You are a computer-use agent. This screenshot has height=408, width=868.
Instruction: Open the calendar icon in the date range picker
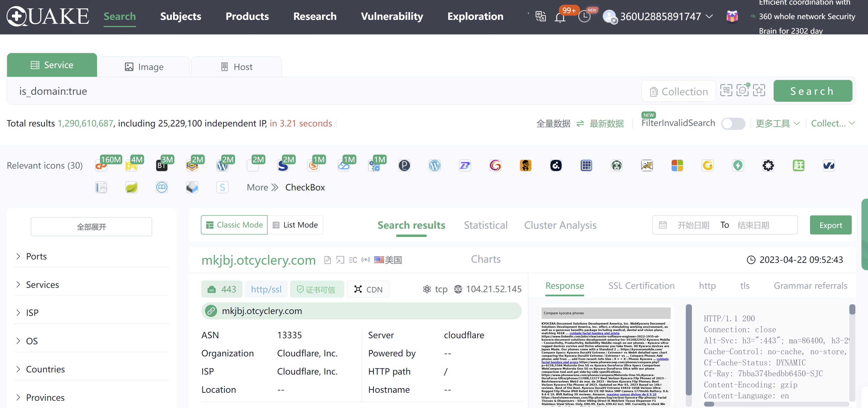point(663,225)
